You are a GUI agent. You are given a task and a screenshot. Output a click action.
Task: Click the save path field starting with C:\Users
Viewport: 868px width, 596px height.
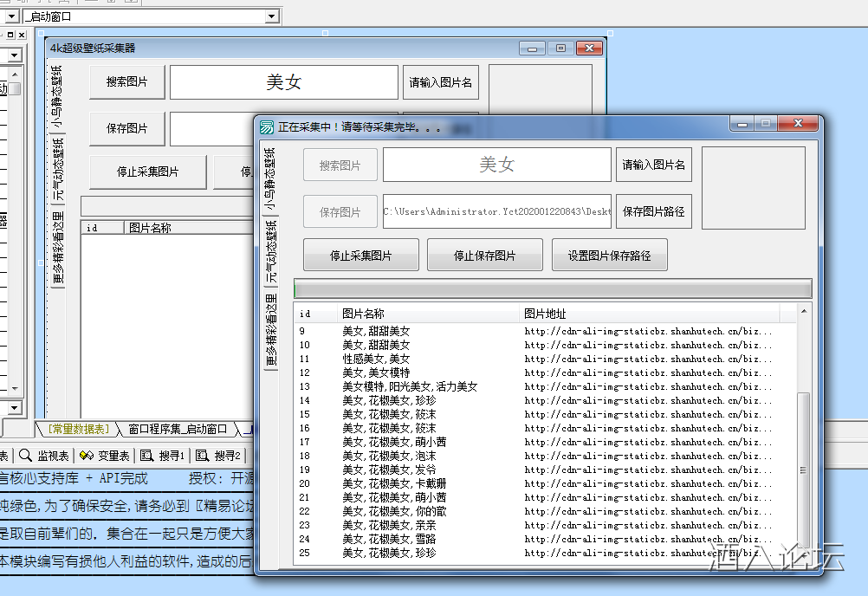[496, 211]
